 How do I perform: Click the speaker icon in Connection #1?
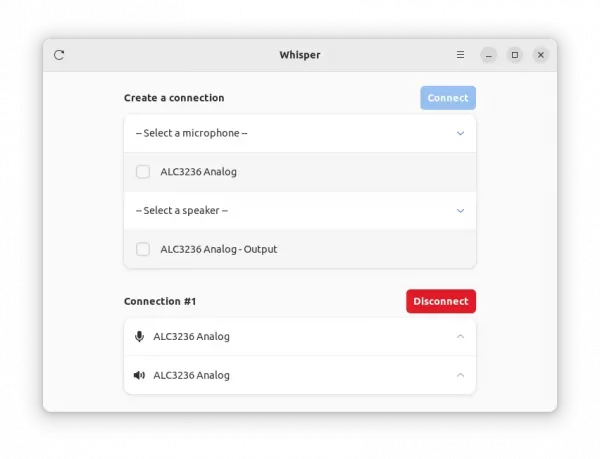(139, 375)
